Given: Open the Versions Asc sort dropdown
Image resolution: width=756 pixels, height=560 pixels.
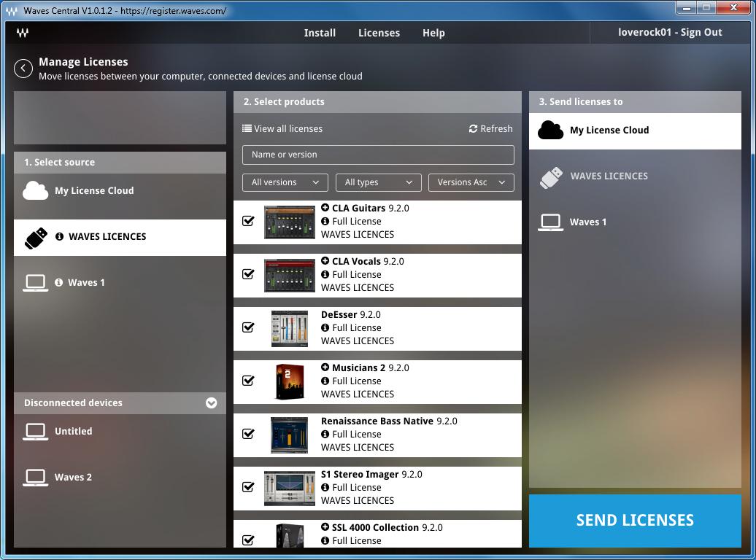Looking at the screenshot, I should coord(471,182).
